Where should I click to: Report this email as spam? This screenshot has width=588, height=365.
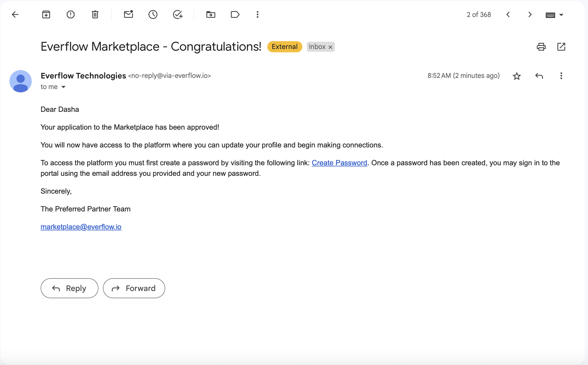(x=71, y=14)
